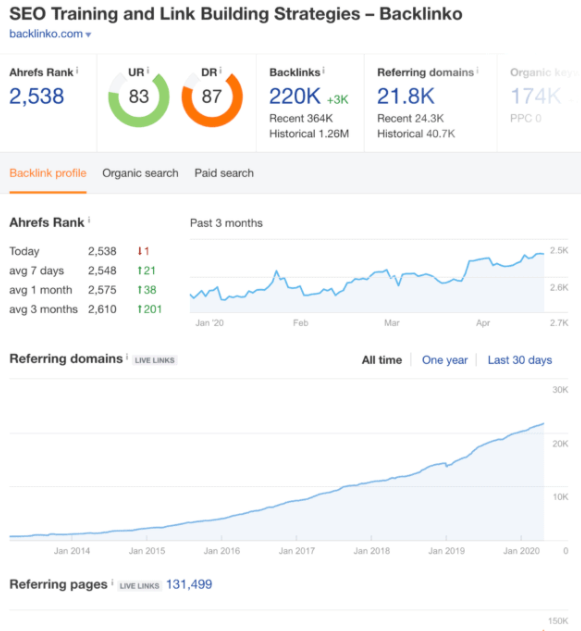Click the Today row value 2,538
The width and height of the screenshot is (581, 631).
102,251
